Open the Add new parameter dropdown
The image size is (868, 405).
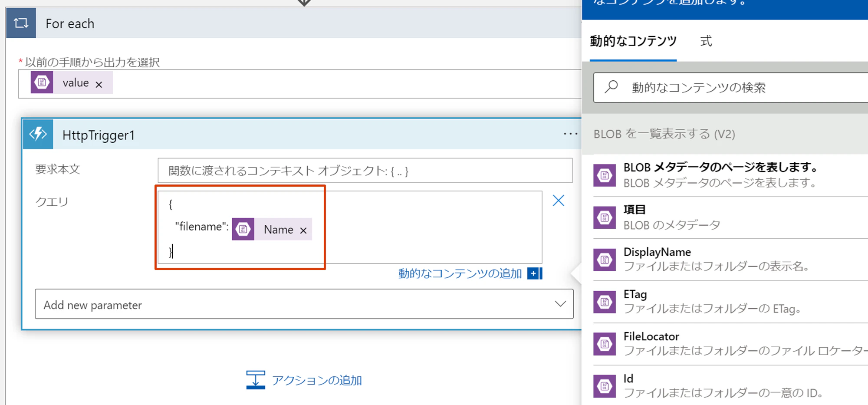304,304
